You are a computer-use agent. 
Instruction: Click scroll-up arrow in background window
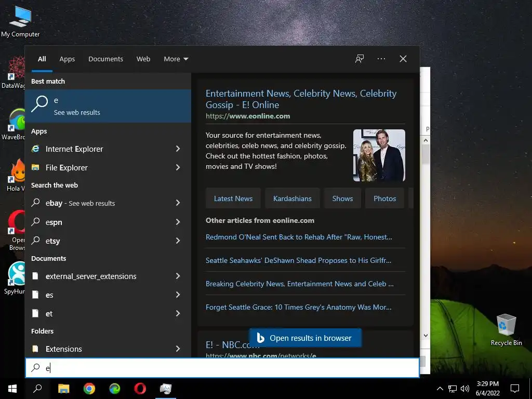(x=426, y=140)
